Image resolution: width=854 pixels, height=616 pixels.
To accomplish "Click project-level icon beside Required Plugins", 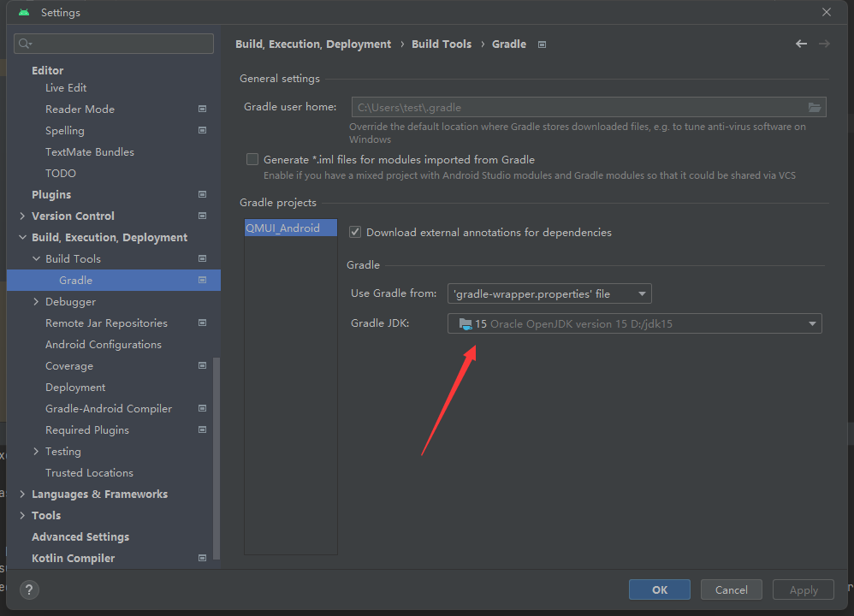I will pyautogui.click(x=202, y=429).
